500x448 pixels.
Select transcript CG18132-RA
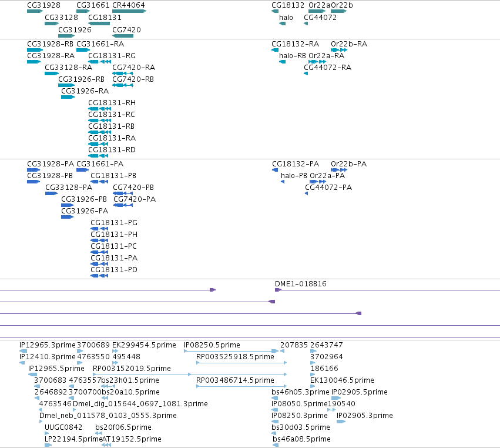275,50
